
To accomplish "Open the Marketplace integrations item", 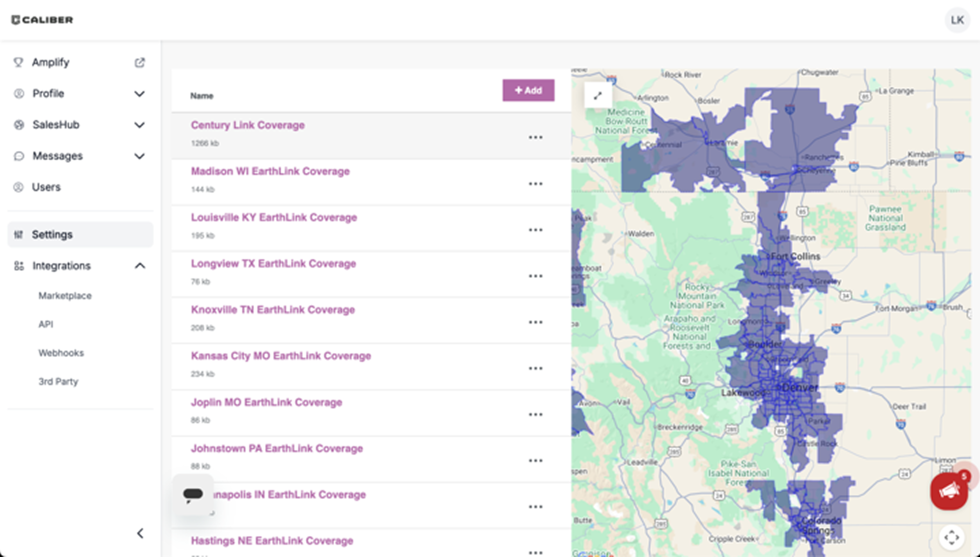I will tap(65, 296).
